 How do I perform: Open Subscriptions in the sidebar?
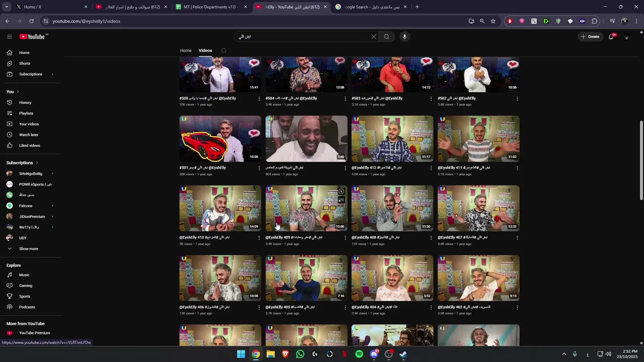(31, 74)
